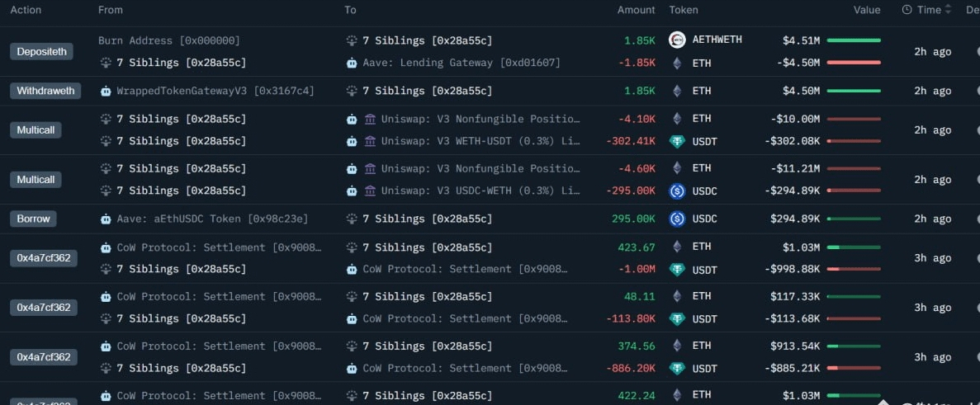Image resolution: width=980 pixels, height=405 pixels.
Task: Click USDT icon in the -113.80K row
Action: [677, 319]
